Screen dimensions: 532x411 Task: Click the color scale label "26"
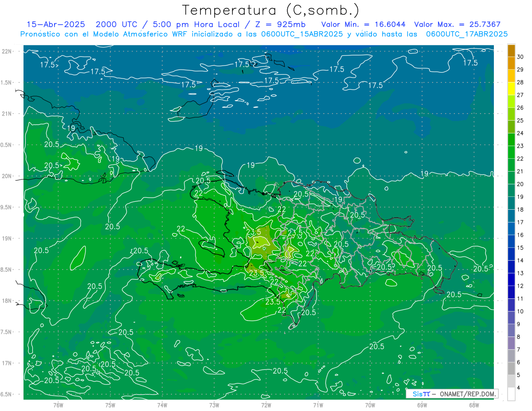point(520,107)
